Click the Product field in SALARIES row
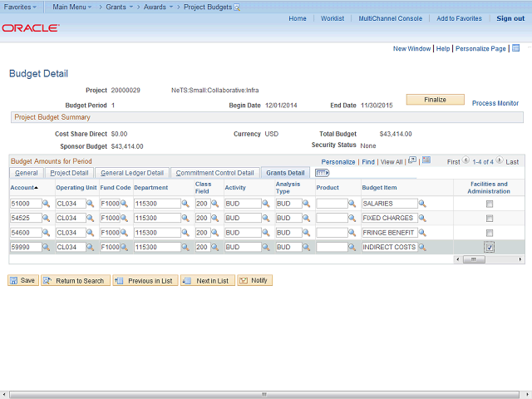Viewport: 532px width, 399px height. point(330,204)
